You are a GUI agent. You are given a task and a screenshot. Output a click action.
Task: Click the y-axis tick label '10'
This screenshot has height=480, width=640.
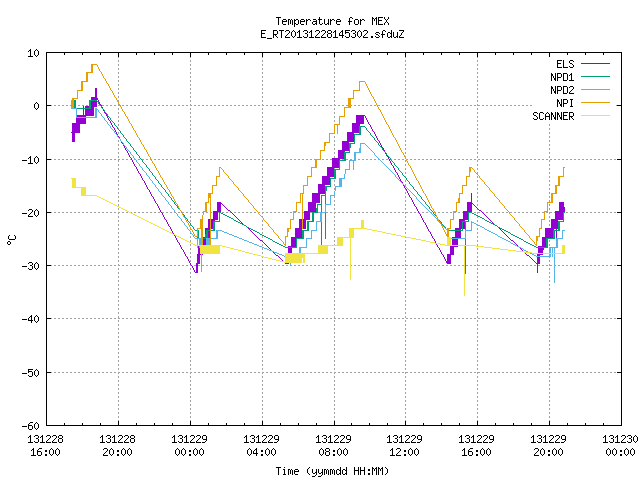point(33,53)
